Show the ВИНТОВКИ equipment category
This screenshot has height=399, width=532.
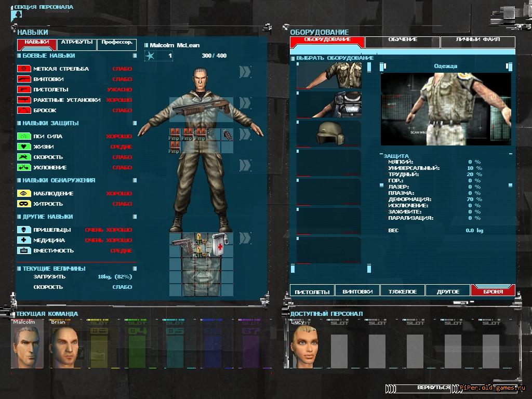tap(357, 291)
